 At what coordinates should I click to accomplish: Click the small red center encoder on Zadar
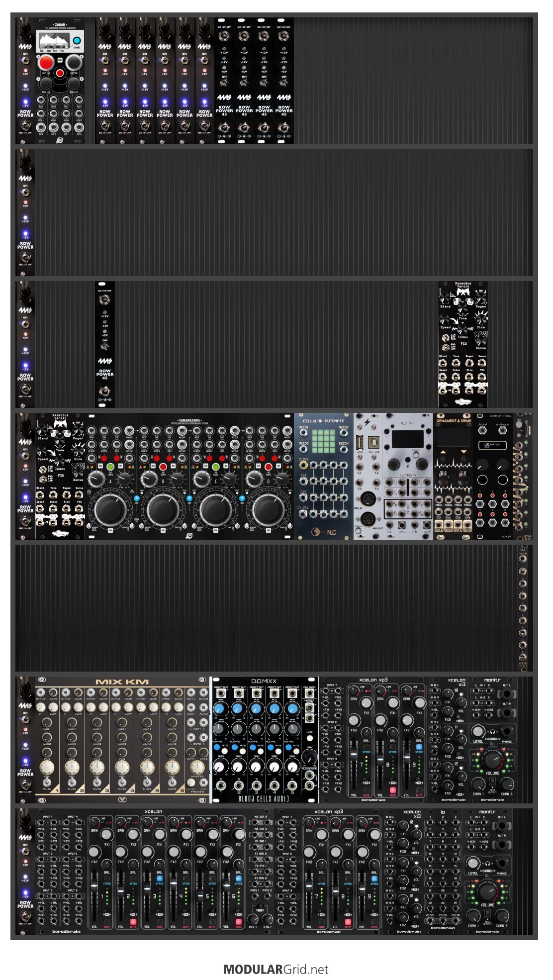pyautogui.click(x=60, y=74)
